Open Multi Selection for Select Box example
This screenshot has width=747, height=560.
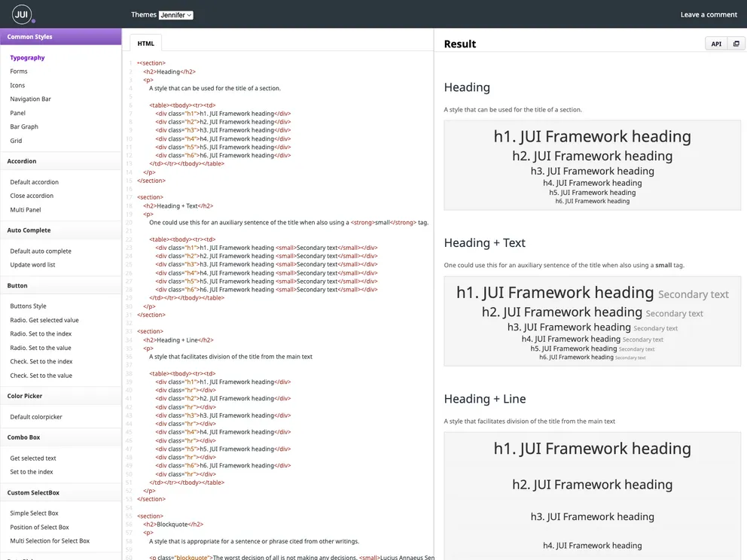click(x=50, y=540)
